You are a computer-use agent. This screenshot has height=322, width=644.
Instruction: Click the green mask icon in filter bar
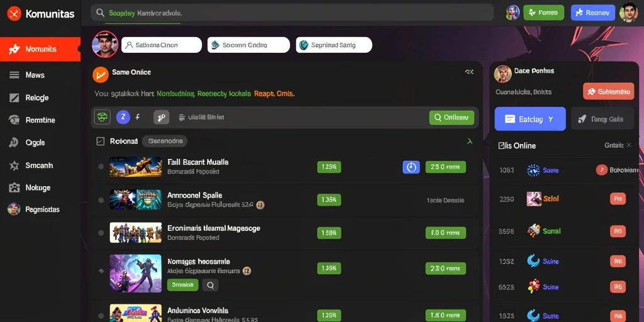click(x=103, y=117)
